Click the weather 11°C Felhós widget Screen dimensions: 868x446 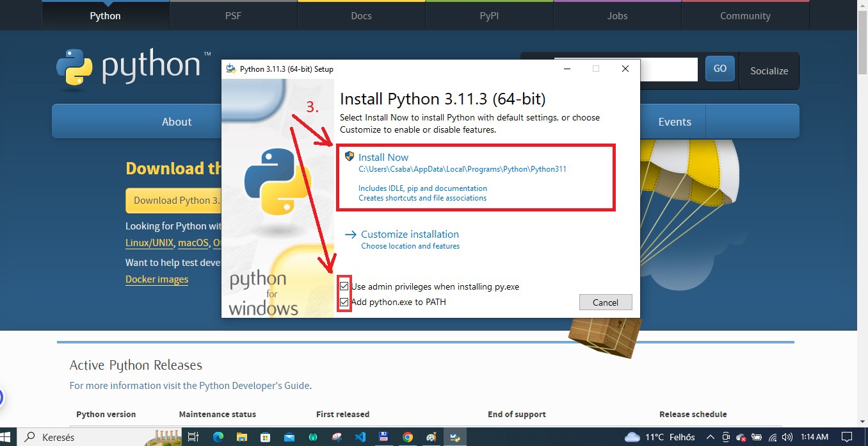[x=659, y=437]
